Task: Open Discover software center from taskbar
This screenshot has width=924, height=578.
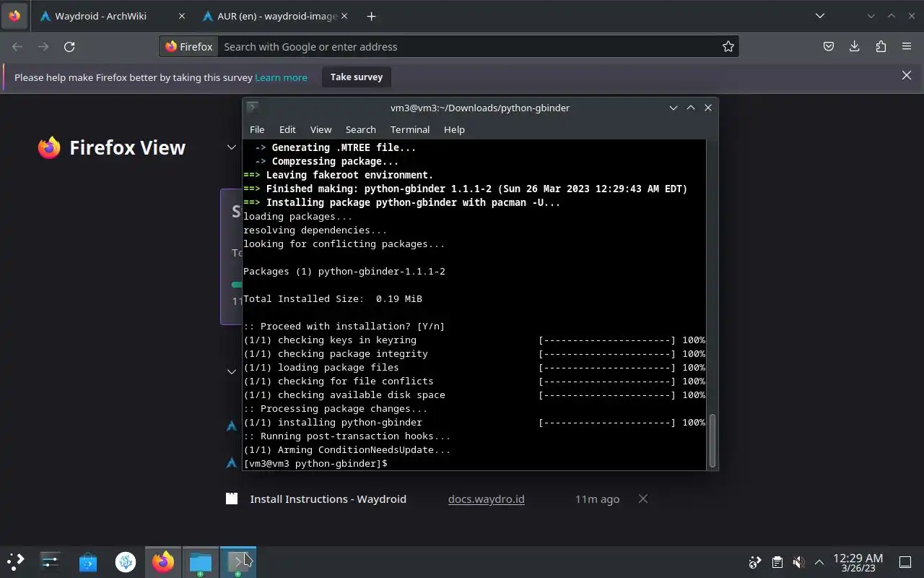Action: 88,561
